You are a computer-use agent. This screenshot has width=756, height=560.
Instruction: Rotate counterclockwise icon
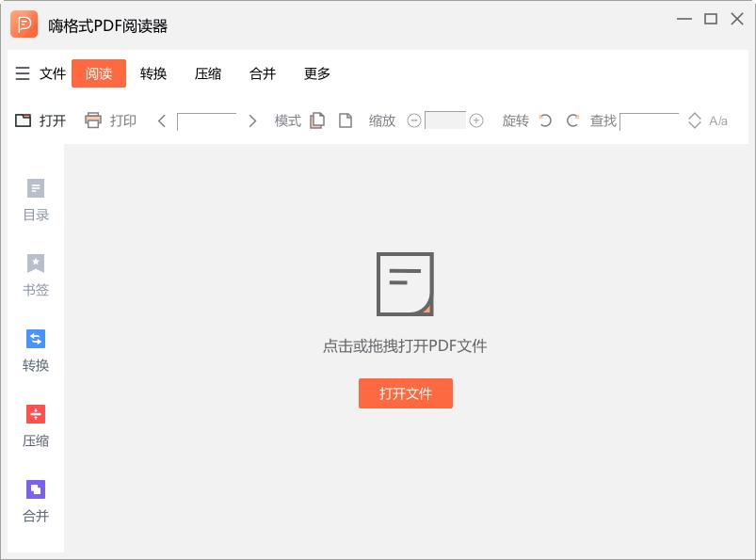coord(545,120)
